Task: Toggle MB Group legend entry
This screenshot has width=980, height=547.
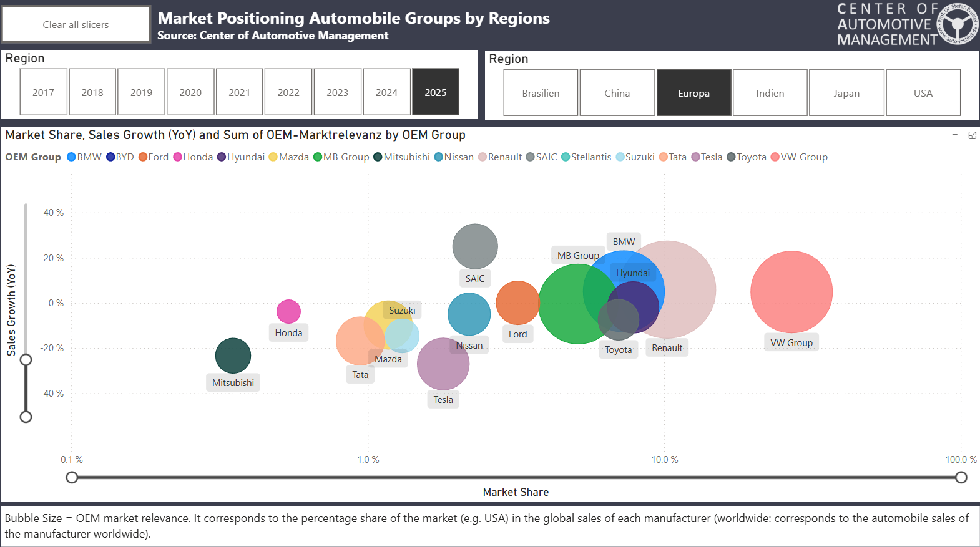Action: pos(341,157)
